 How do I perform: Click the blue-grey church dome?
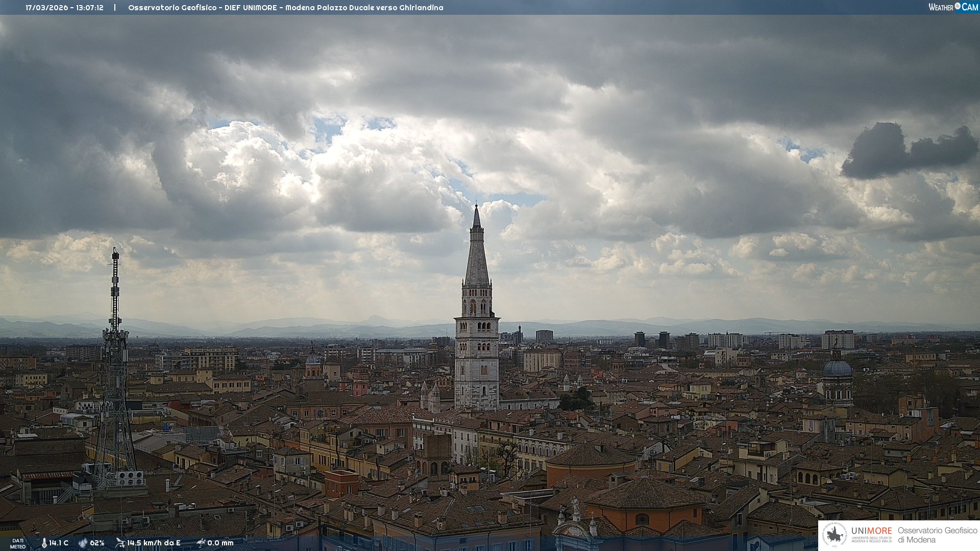pyautogui.click(x=837, y=368)
